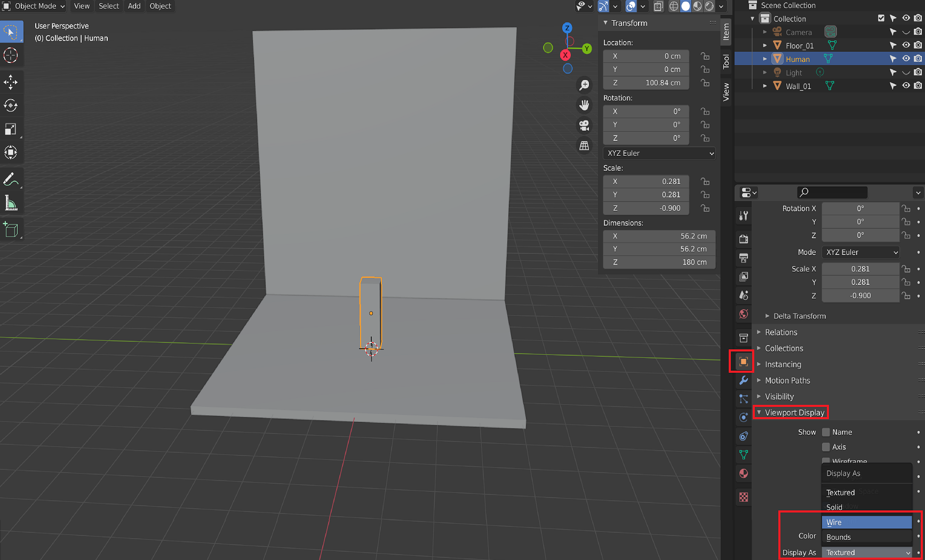The height and width of the screenshot is (560, 925).
Task: Switch to solid viewport shading
Action: click(685, 6)
